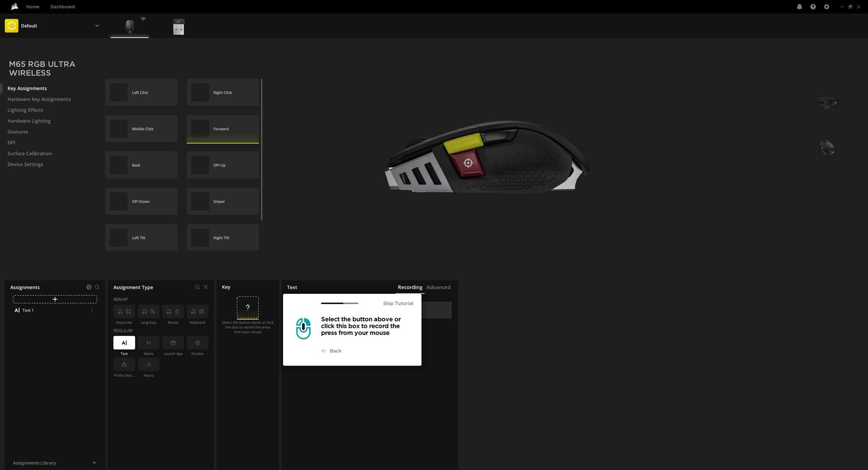The image size is (868, 470).
Task: Select the Launch App assignment type
Action: [173, 343]
